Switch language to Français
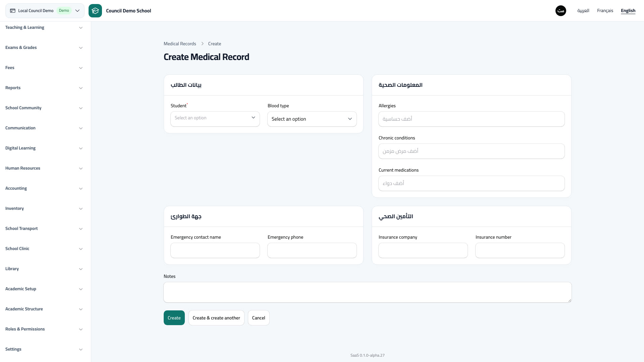The height and width of the screenshot is (362, 644). tap(605, 11)
